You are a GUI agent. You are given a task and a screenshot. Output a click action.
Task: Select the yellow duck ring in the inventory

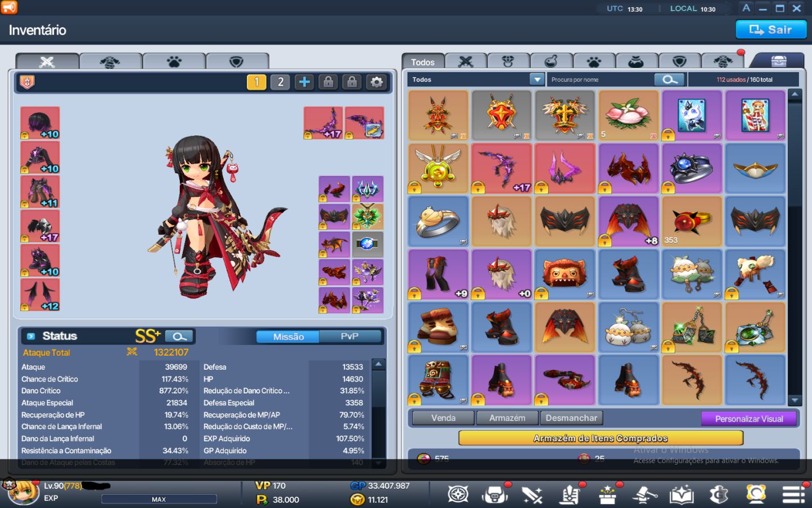point(438,221)
